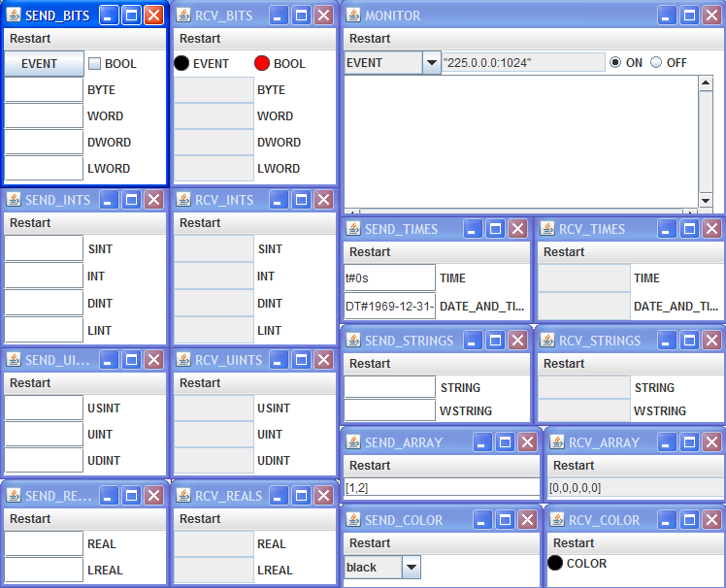Open Restart menu in MONITOR
This screenshot has width=726, height=588.
pyautogui.click(x=370, y=39)
